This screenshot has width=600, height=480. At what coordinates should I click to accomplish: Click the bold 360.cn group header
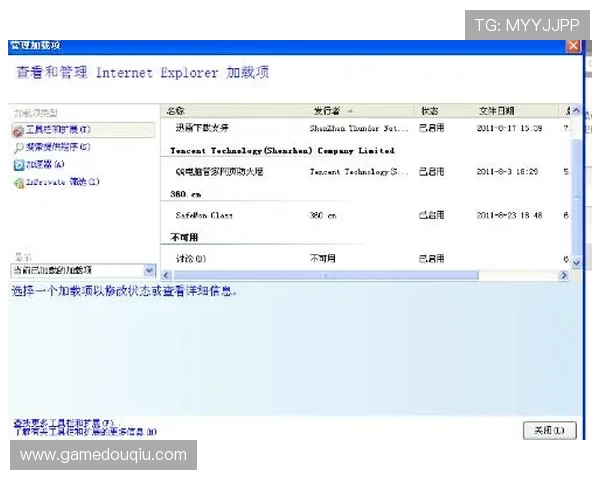coord(186,194)
